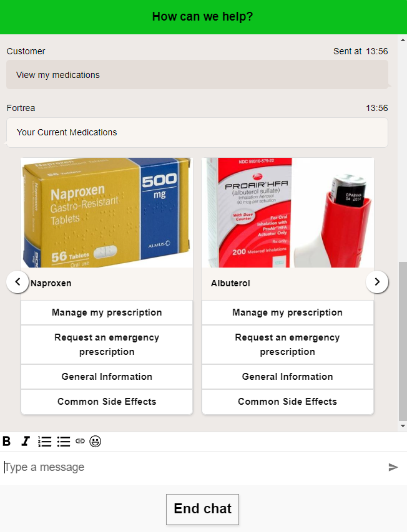407x532 pixels.
Task: Open the Naproxen box image
Action: pyautogui.click(x=107, y=213)
